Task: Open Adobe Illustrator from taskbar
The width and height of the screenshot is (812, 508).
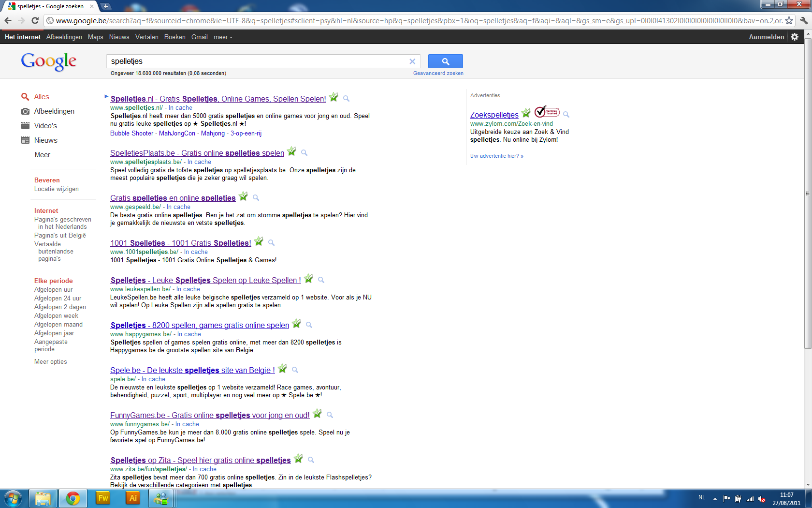Action: pos(133,498)
